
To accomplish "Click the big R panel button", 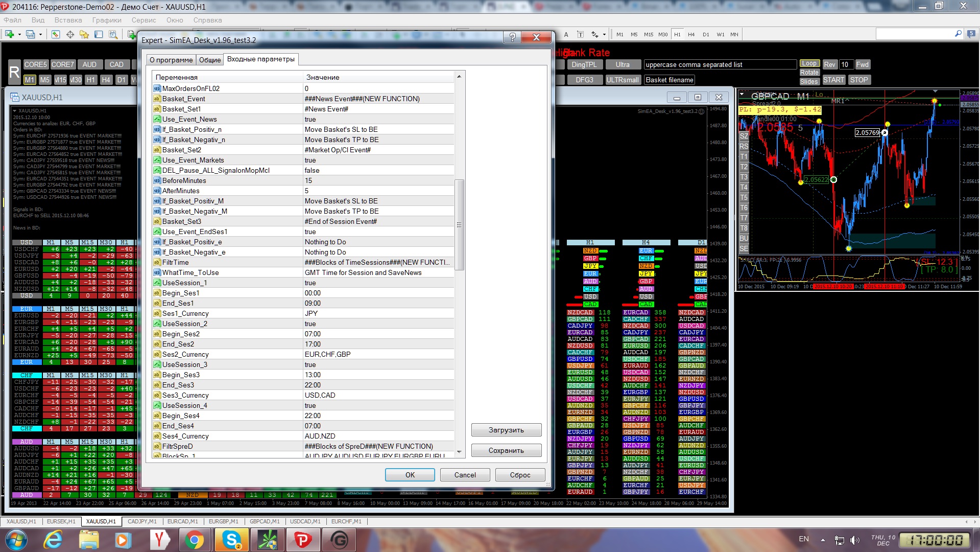I will [14, 73].
